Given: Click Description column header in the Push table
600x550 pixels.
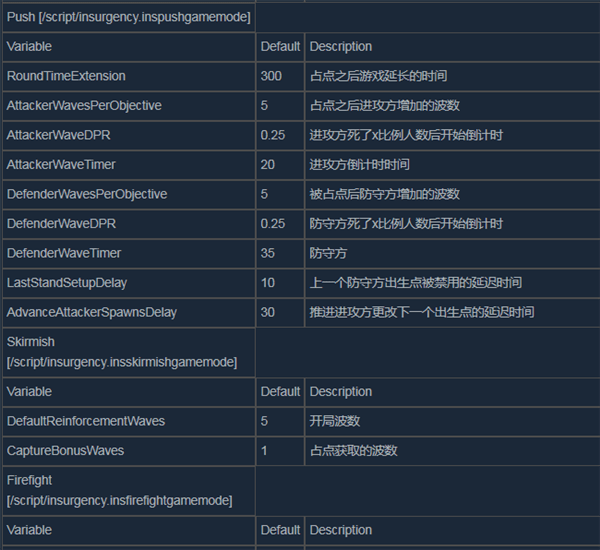Looking at the screenshot, I should pyautogui.click(x=341, y=47).
